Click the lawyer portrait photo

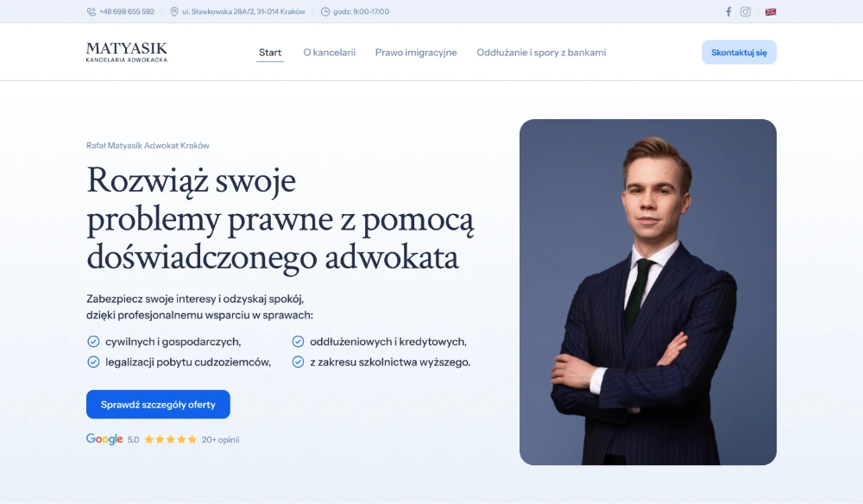click(x=648, y=293)
